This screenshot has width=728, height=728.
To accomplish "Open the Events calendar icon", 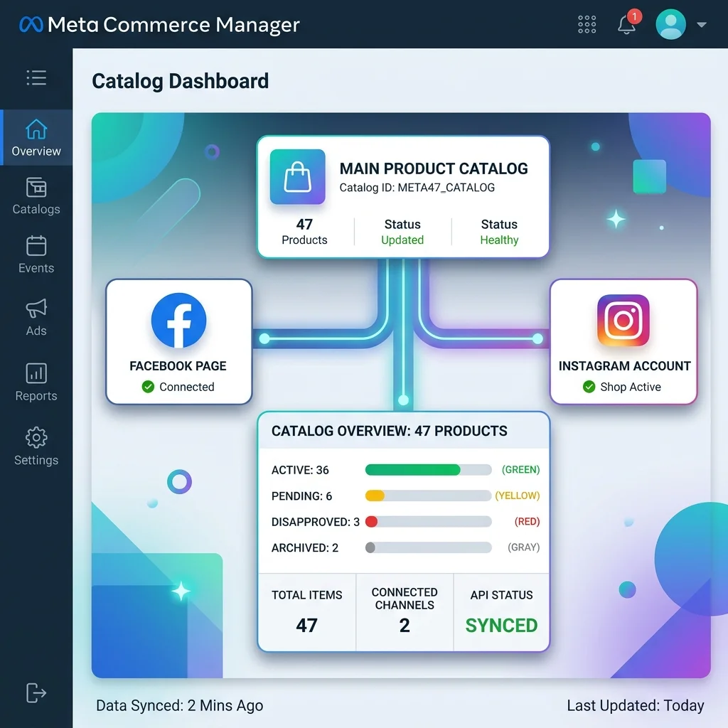I will tap(36, 245).
